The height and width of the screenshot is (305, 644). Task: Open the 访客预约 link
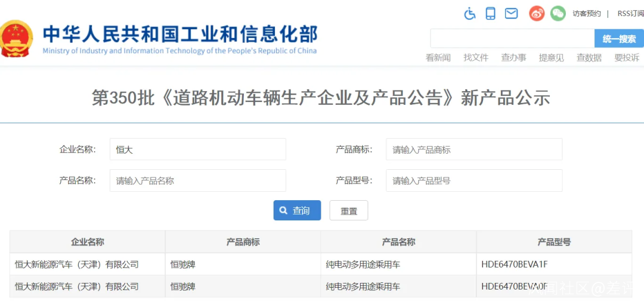[587, 14]
